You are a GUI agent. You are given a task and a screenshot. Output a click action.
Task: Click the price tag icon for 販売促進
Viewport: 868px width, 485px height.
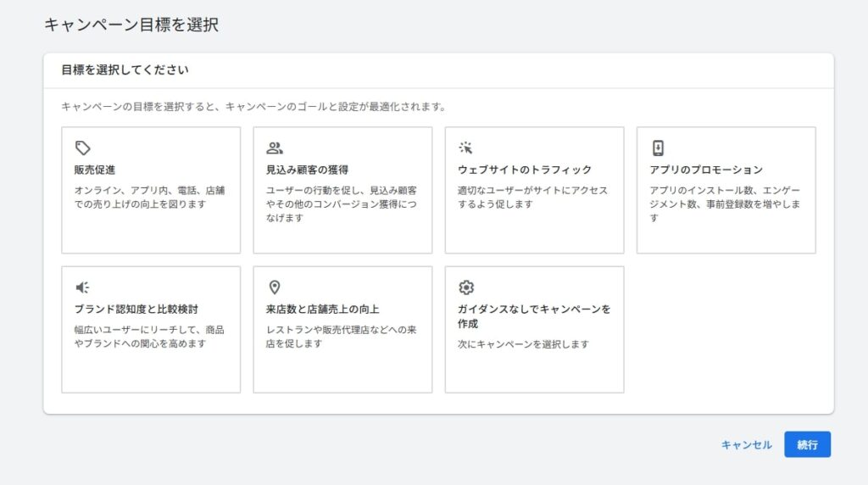82,148
